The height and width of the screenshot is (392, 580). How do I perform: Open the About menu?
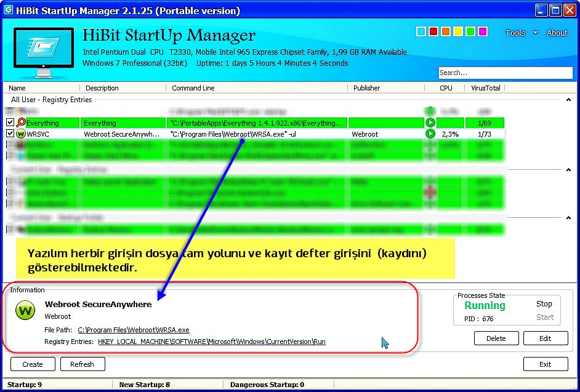557,33
